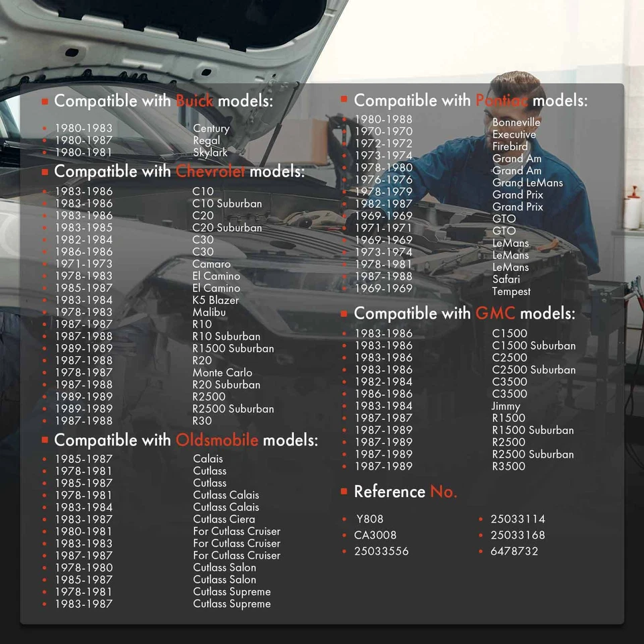Image resolution: width=644 pixels, height=644 pixels.
Task: Click reference number 'Y808'
Action: [x=370, y=519]
